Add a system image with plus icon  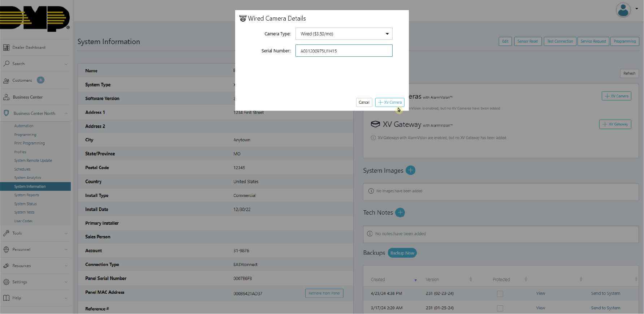(x=410, y=170)
